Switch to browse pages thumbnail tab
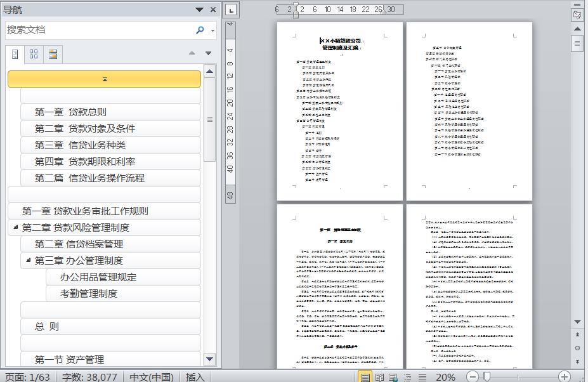588x382 pixels. [x=34, y=55]
